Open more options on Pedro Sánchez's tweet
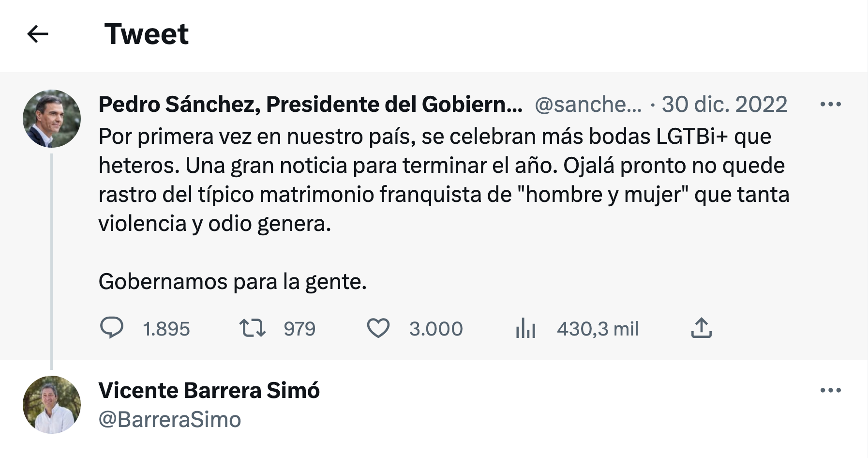The width and height of the screenshot is (868, 458). pos(831,104)
